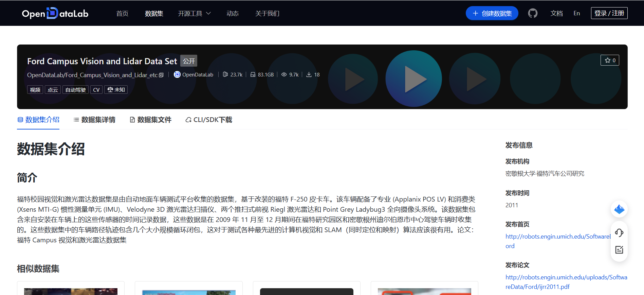
Task: Open the blue floating assistant icon
Action: 619,209
